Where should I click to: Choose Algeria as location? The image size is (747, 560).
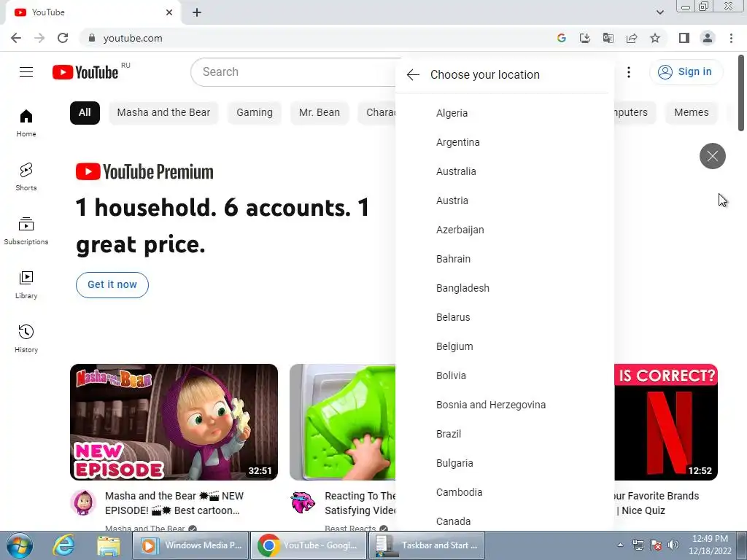(x=505, y=113)
